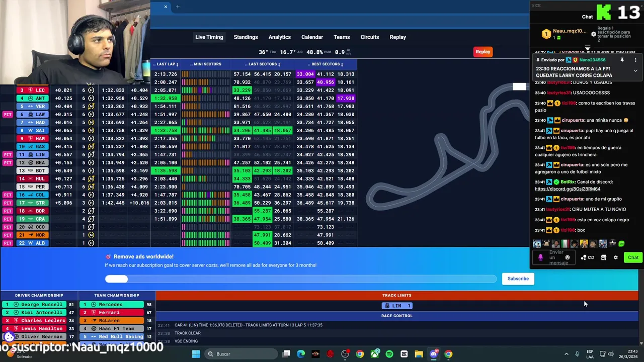
Task: Open the pinned message three-dot menu
Action: (x=635, y=60)
